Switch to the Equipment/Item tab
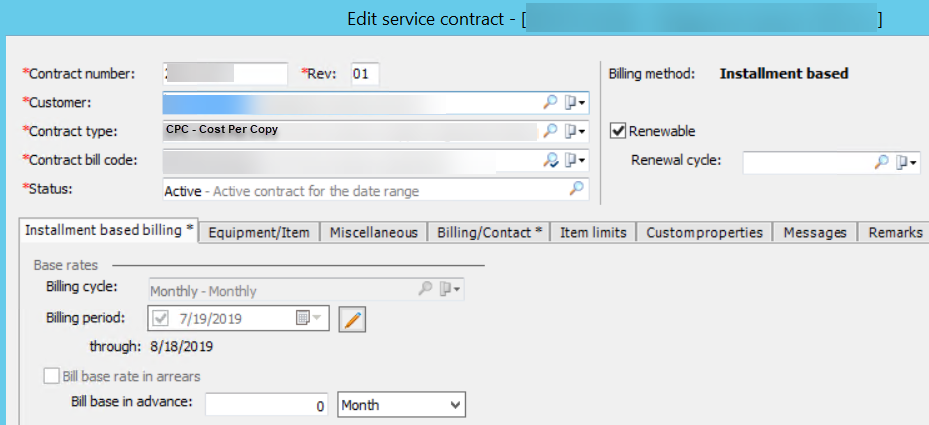 click(x=259, y=233)
